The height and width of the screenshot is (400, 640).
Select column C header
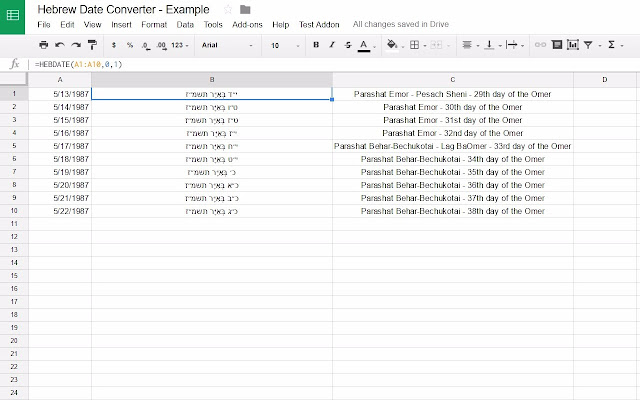(453, 80)
